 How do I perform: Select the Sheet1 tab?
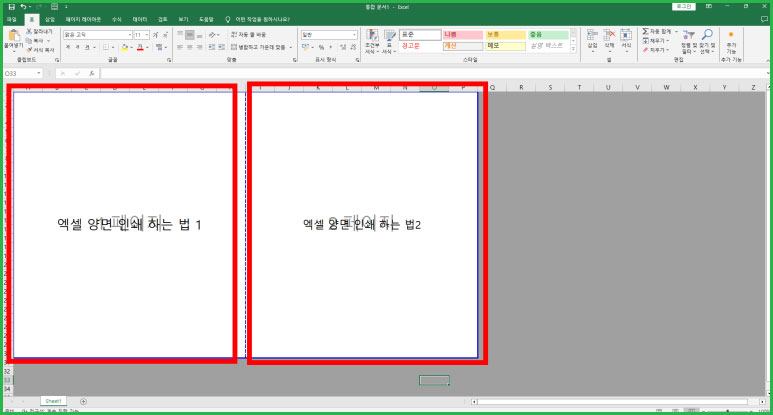(x=53, y=401)
